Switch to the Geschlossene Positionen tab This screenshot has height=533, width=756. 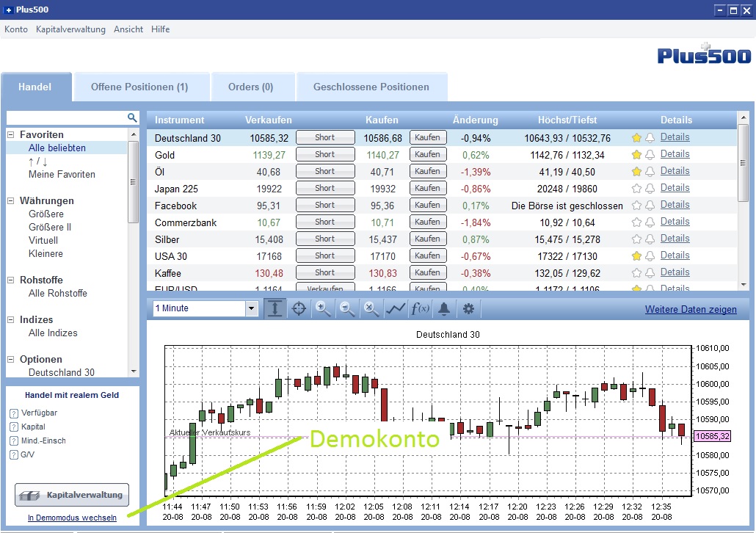(x=371, y=87)
